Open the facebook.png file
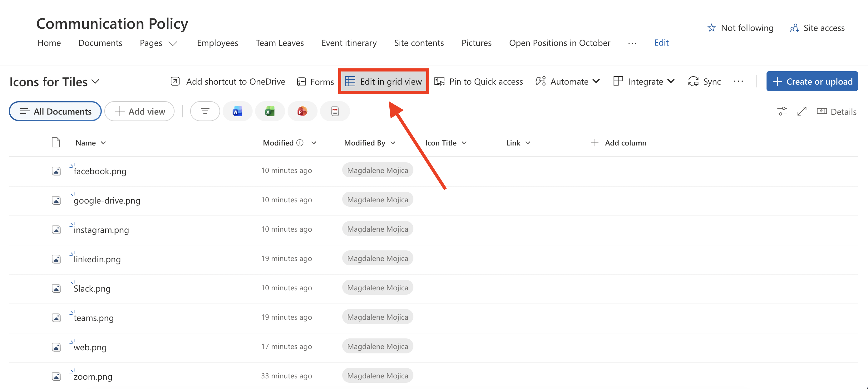 pos(100,171)
